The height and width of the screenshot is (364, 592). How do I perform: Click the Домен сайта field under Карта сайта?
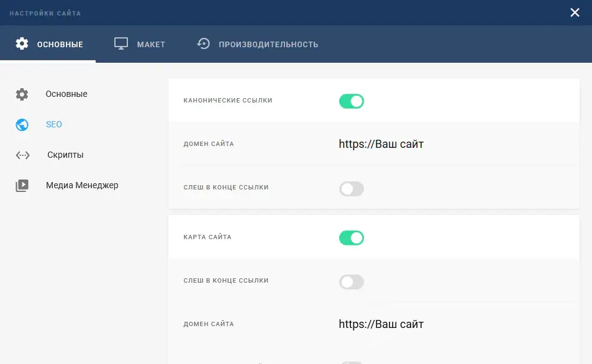click(381, 324)
